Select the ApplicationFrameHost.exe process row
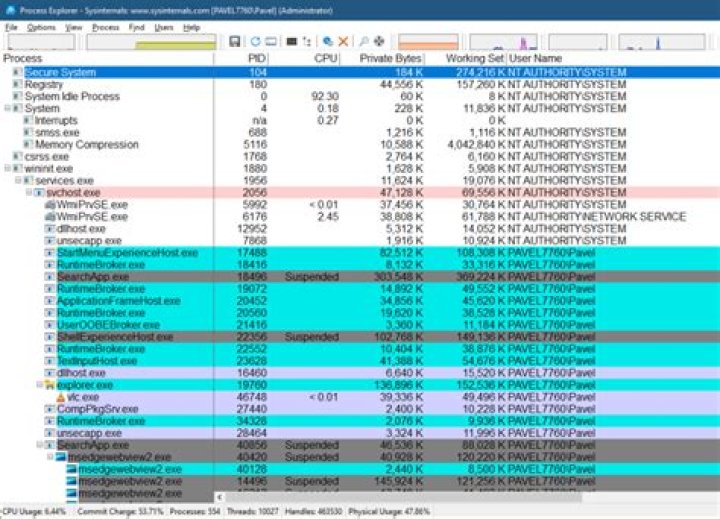 (x=360, y=301)
